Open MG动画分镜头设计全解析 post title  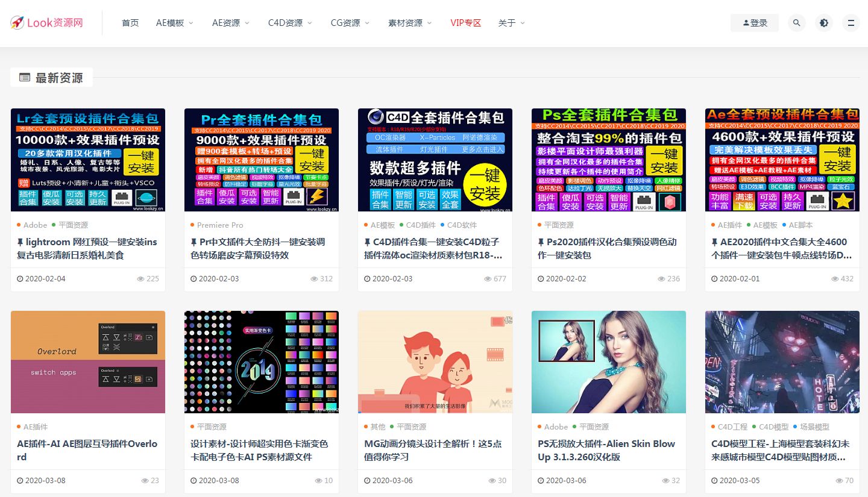pyautogui.click(x=433, y=450)
